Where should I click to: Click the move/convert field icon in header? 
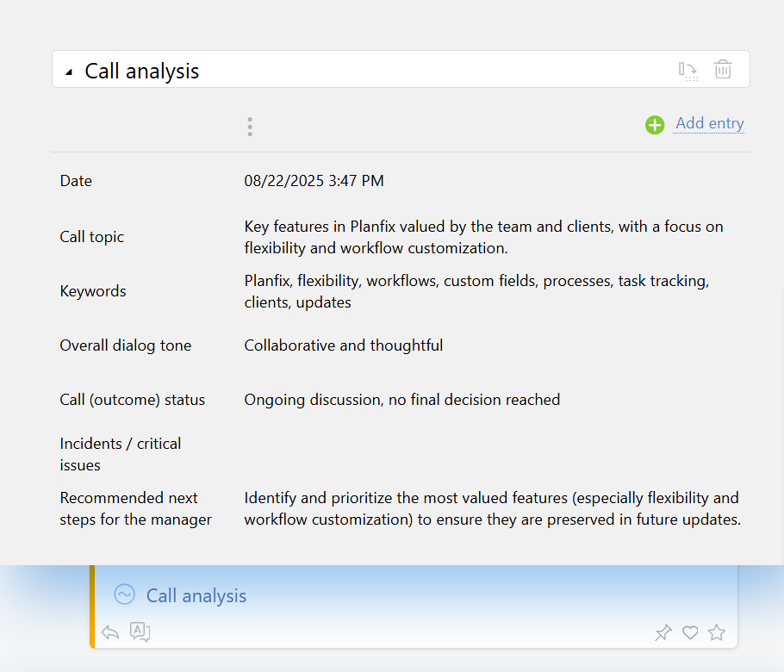coord(688,71)
